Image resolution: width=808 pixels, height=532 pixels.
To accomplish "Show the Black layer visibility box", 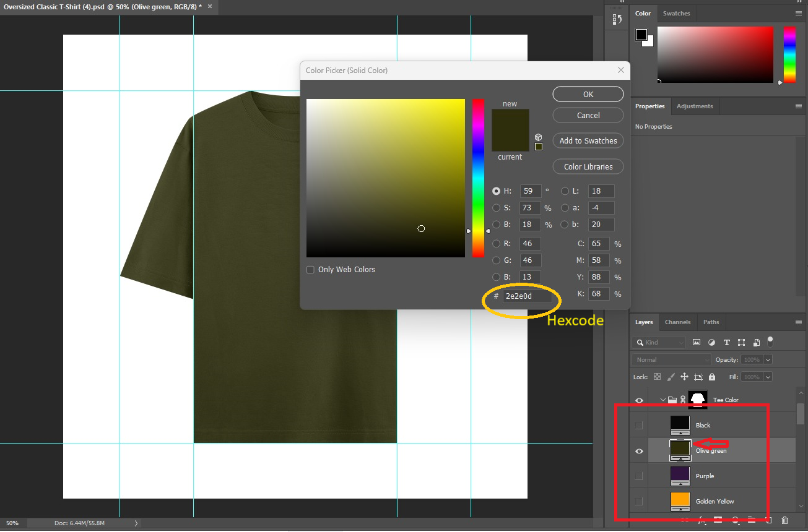I will point(639,425).
